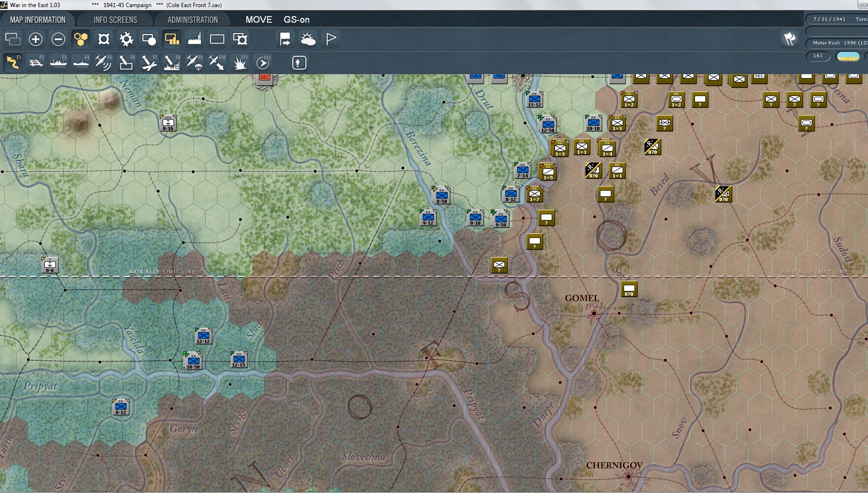
Task: Open the INFO SCREENS tab
Action: [x=115, y=20]
